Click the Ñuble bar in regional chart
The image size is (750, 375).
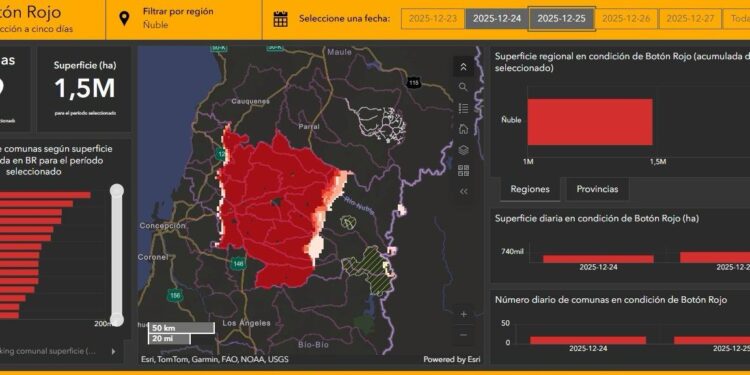point(590,122)
